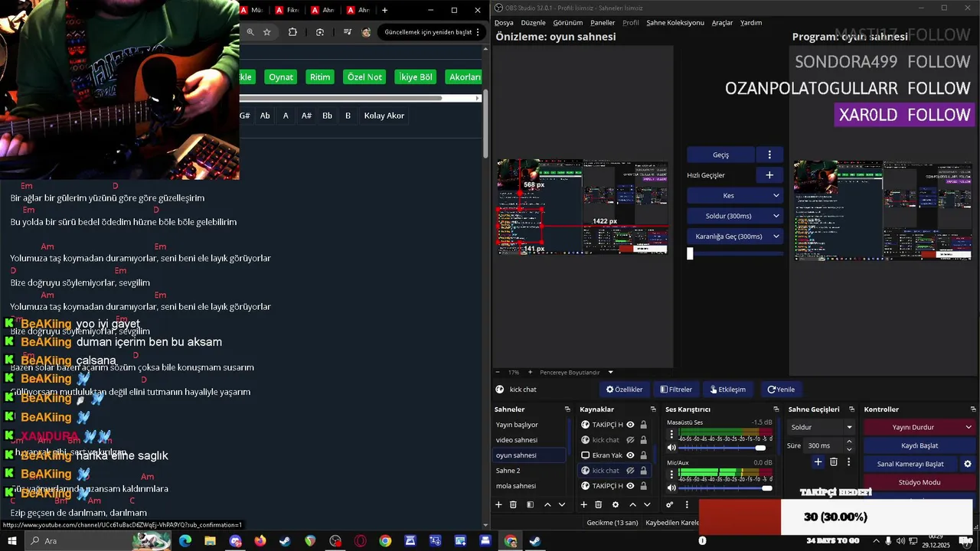This screenshot has width=980, height=551.
Task: Move scene up in Sahneler panel
Action: click(547, 504)
